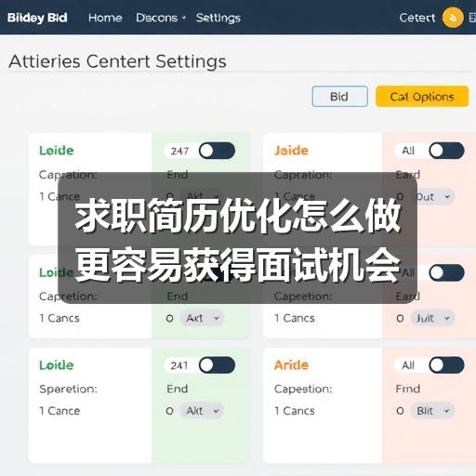Image resolution: width=476 pixels, height=476 pixels.
Task: Toggle the switch above the Julit dropdown
Action: coord(446,272)
